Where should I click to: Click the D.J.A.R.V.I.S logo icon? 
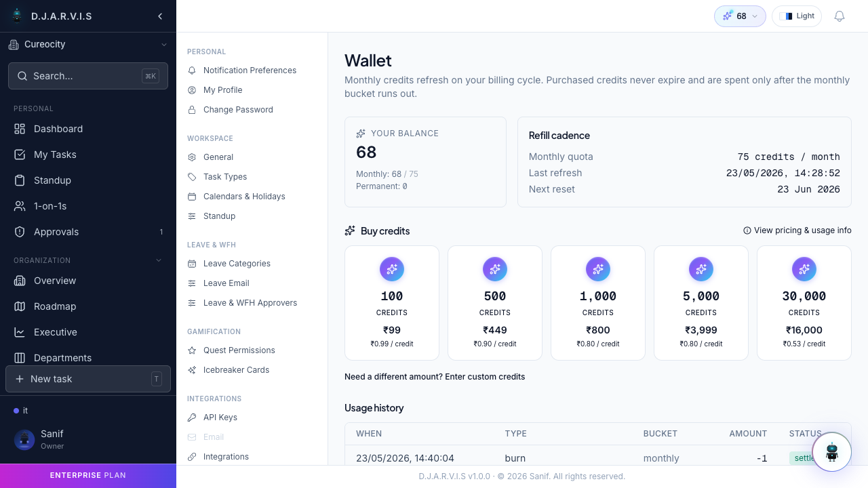[x=17, y=16]
